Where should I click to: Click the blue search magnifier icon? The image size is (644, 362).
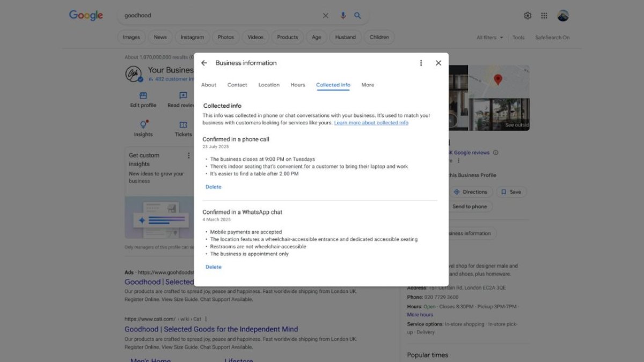click(x=358, y=16)
